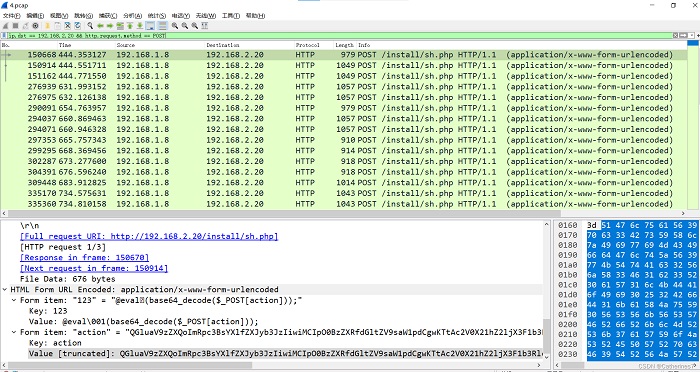Open capture options gear icon
700x372 pixels.
(x=35, y=26)
